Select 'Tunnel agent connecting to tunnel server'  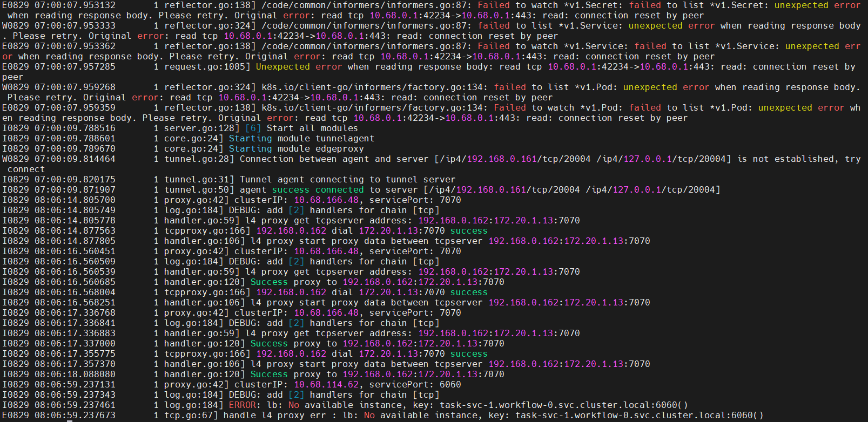[348, 180]
